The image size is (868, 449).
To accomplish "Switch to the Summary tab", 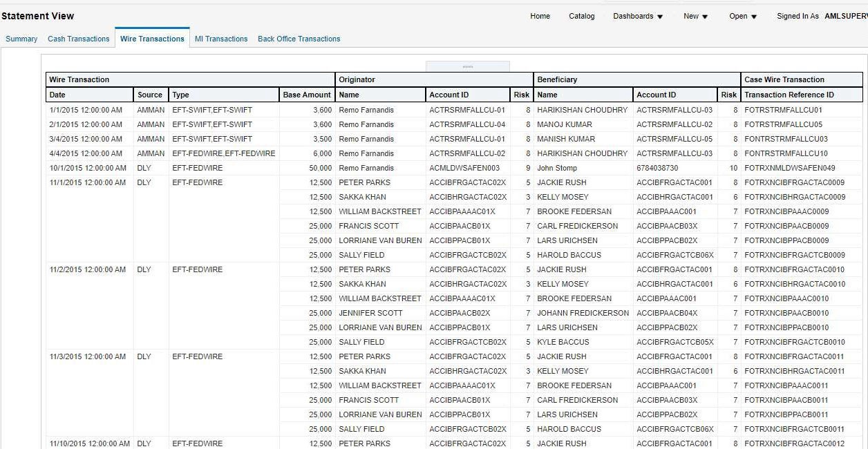I will coord(21,39).
